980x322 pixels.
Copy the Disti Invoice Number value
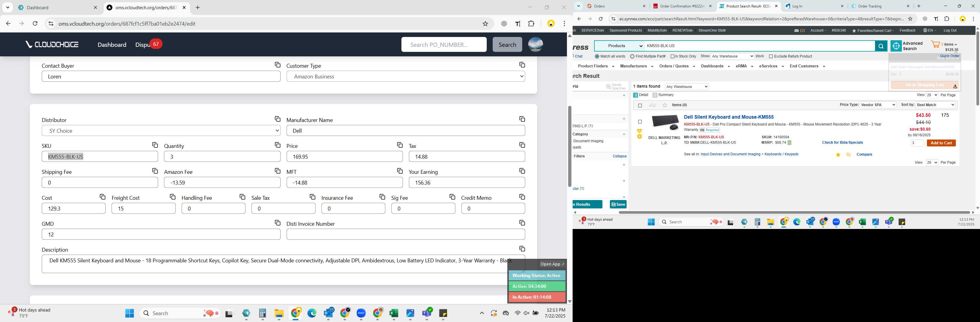[x=522, y=223]
